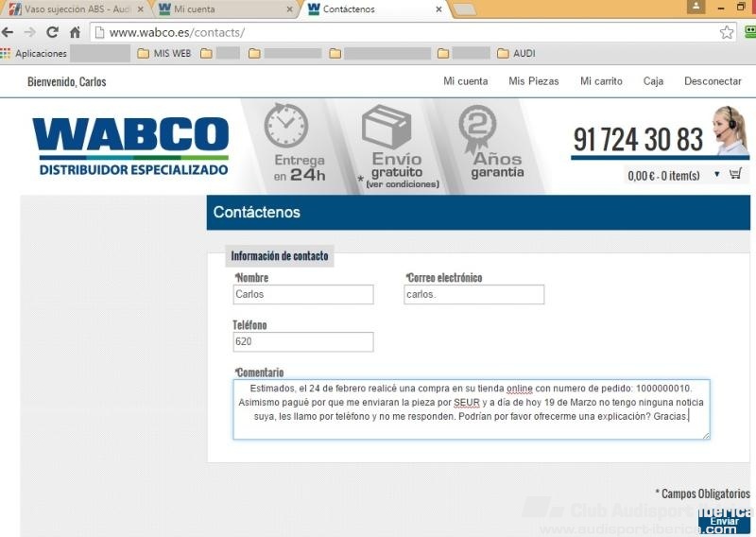Go to the browser home icon
The height and width of the screenshot is (537, 756).
pyautogui.click(x=75, y=32)
